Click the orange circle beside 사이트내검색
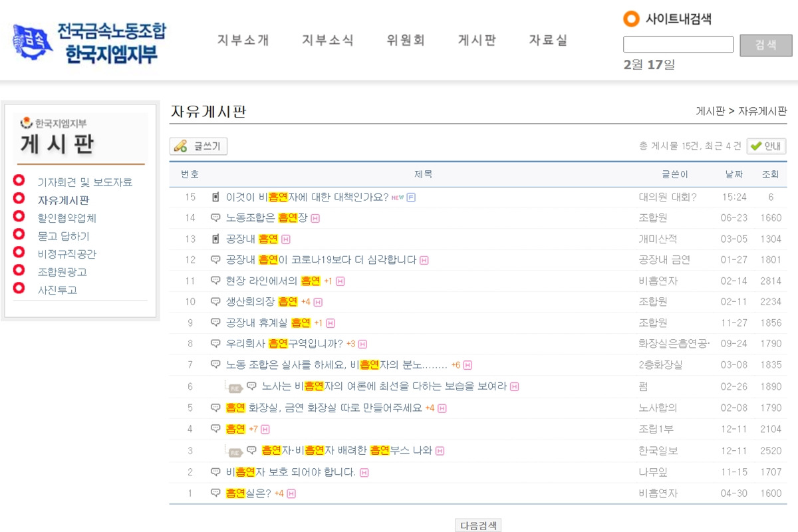 631,19
